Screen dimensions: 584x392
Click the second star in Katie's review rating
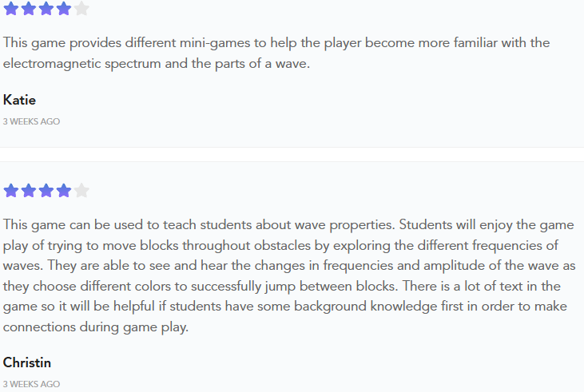[x=29, y=9]
